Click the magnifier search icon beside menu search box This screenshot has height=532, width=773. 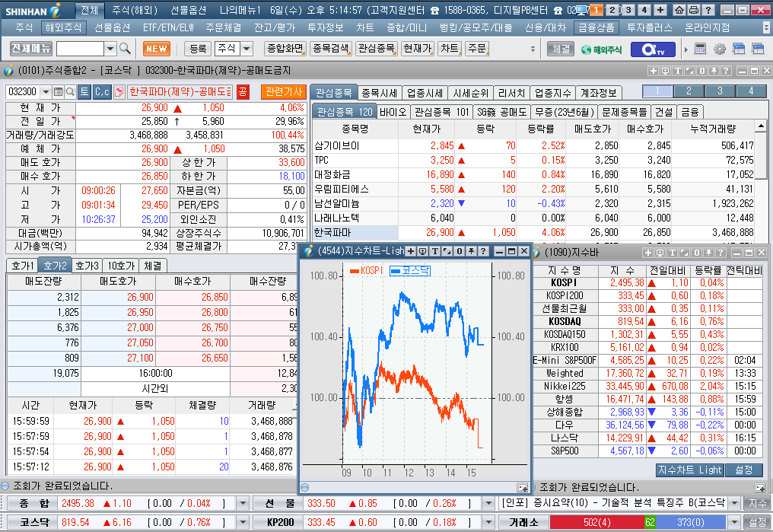[x=126, y=48]
